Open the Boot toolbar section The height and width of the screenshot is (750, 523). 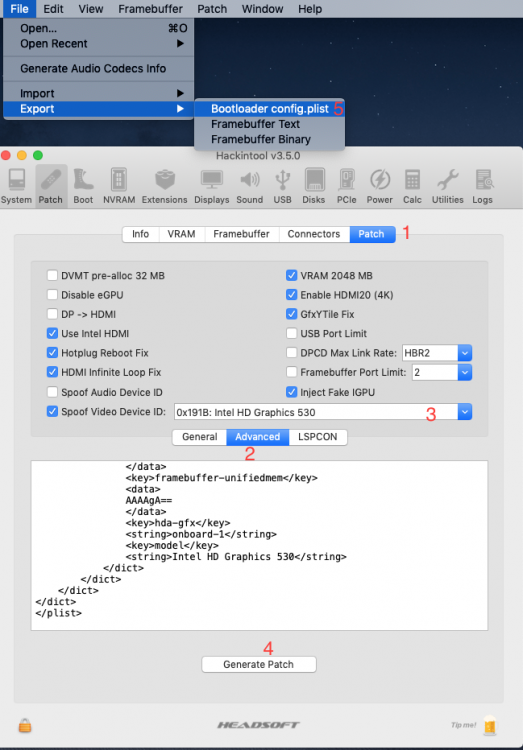coord(83,187)
